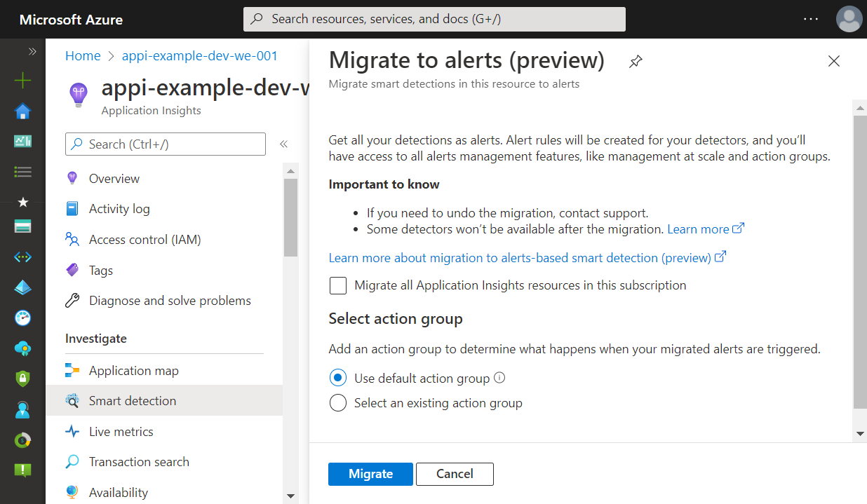This screenshot has height=504, width=867.
Task: Check Migrate all Application Insights resources
Action: click(x=338, y=285)
